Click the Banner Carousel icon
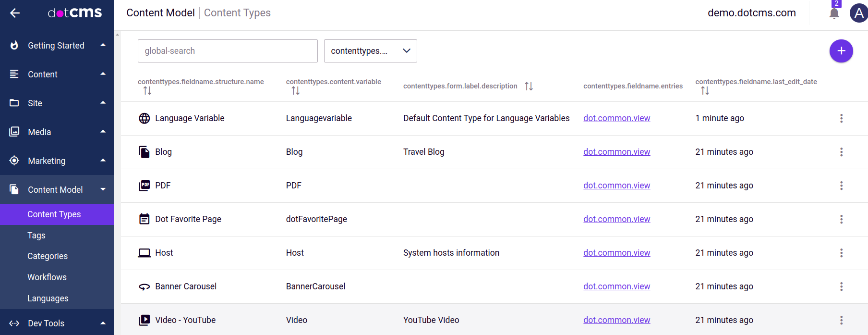Image resolution: width=868 pixels, height=335 pixels. click(144, 286)
